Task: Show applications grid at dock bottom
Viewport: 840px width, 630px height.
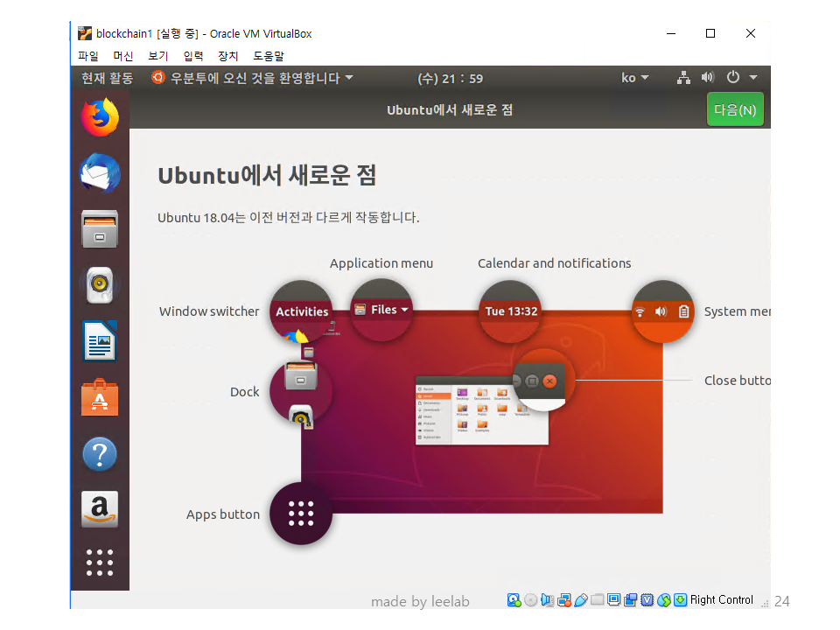Action: [x=100, y=563]
